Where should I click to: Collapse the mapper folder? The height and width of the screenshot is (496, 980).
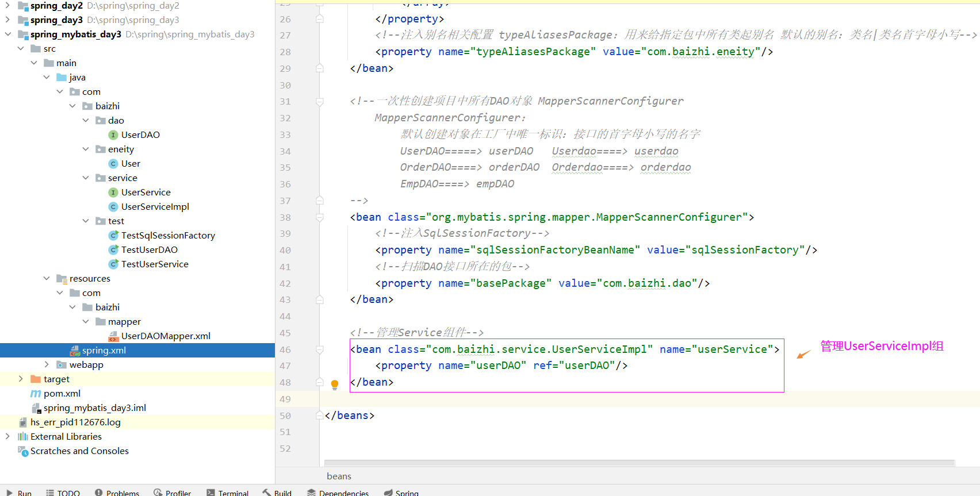(86, 322)
